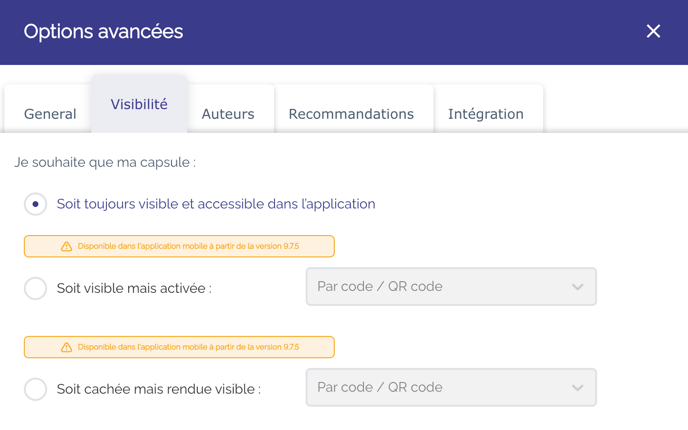Click the "Je souhaite que ma capsule" text
Viewport: 688px width, 430px height.
105,162
